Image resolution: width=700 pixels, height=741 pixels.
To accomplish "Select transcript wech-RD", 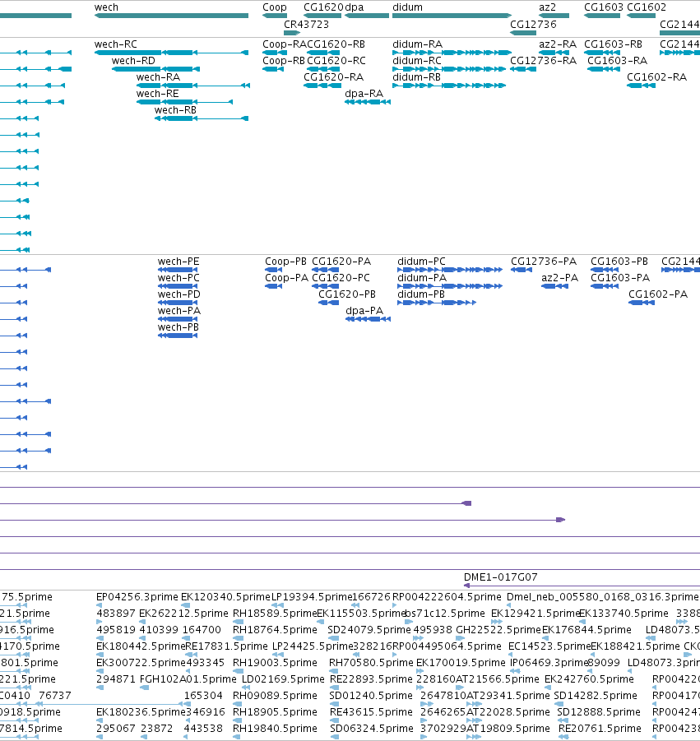I will coord(133,61).
